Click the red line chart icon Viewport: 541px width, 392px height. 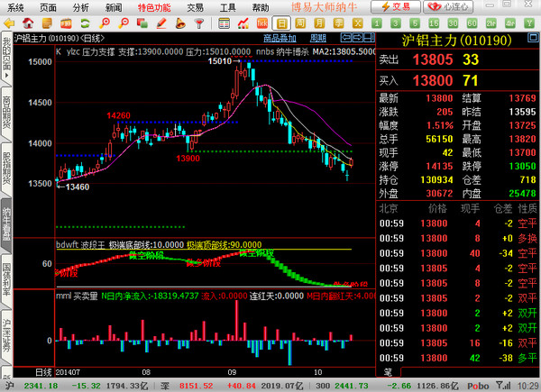tap(243, 23)
